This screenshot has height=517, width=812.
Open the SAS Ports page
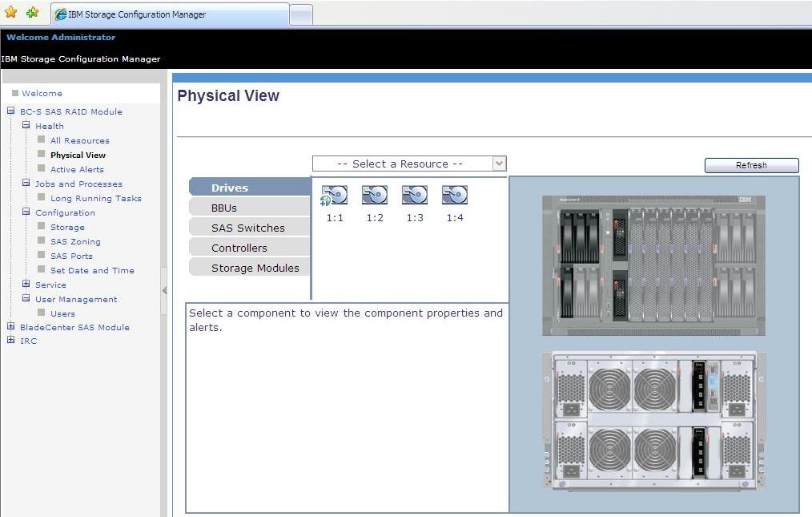pos(71,256)
